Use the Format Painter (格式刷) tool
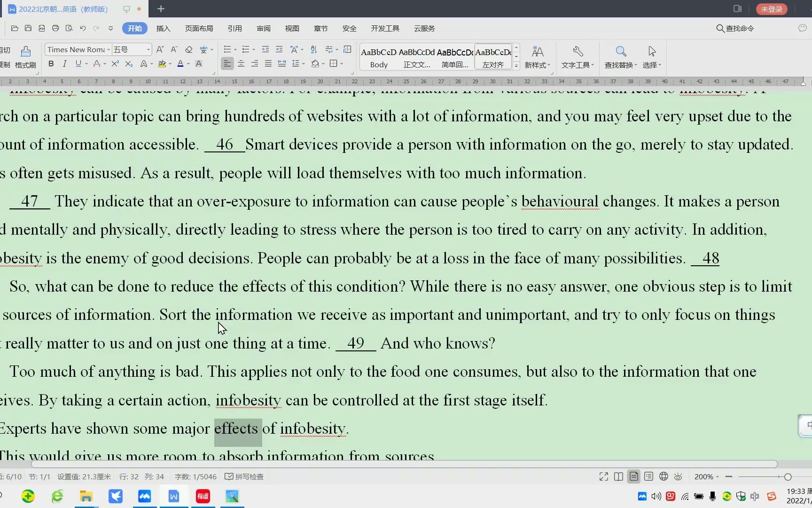Image resolution: width=812 pixels, height=508 pixels. pyautogui.click(x=25, y=57)
